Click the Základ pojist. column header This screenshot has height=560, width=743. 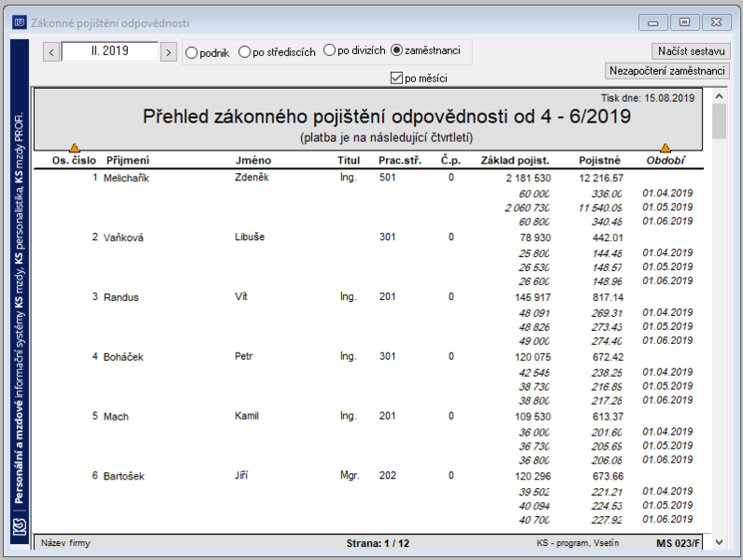point(515,160)
